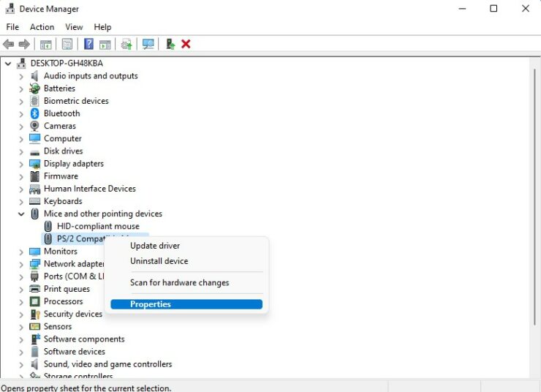Click the Update device driver toolbar icon
This screenshot has width=541, height=392.
point(126,44)
